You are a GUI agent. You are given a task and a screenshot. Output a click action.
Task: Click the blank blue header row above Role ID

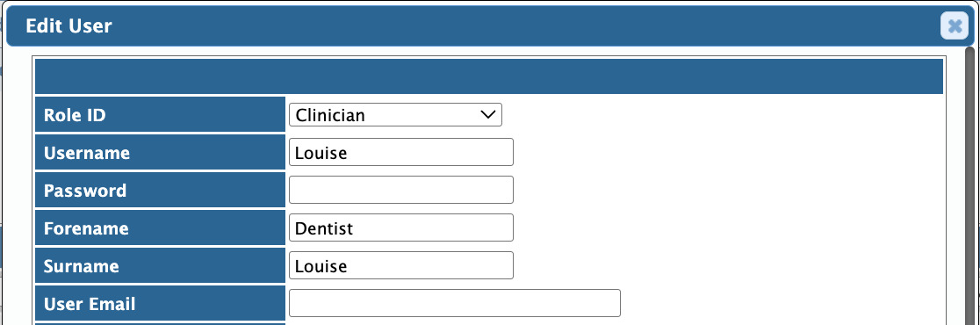click(489, 76)
